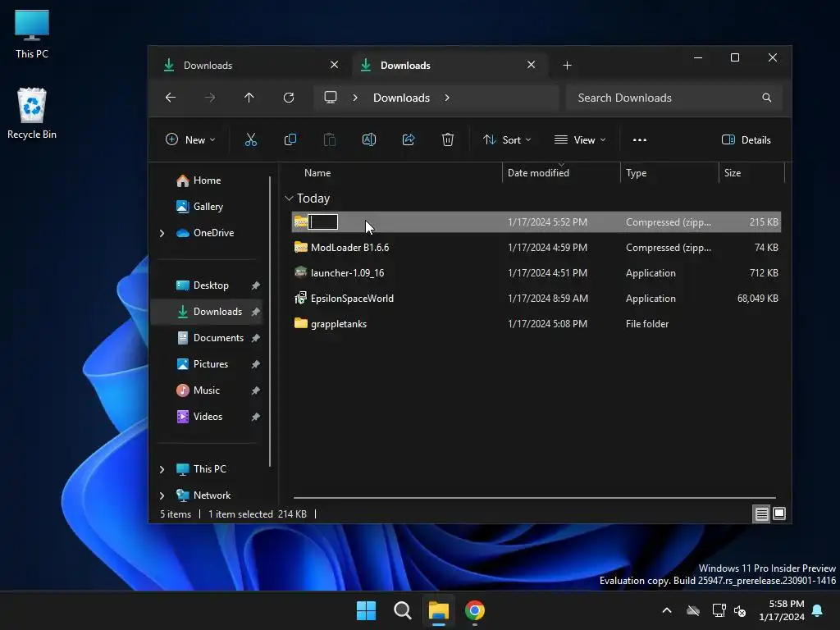The width and height of the screenshot is (840, 630).
Task: Select ModLoader B1.6.6 file
Action: [x=536, y=248]
